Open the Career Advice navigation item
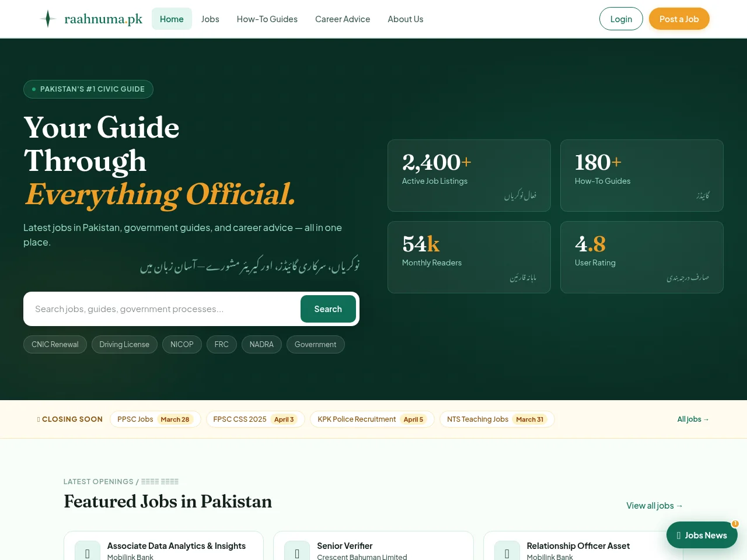The height and width of the screenshot is (560, 747). (x=343, y=19)
